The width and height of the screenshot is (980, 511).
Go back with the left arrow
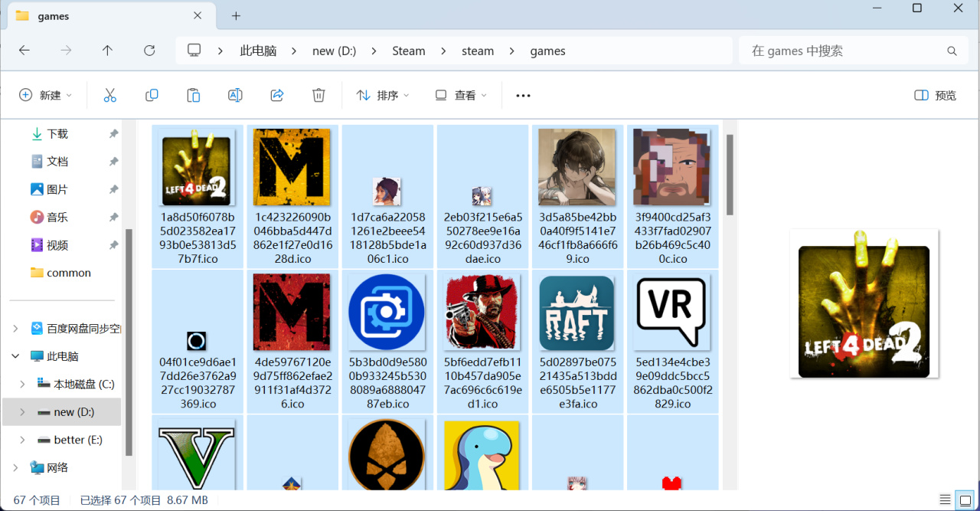click(24, 51)
